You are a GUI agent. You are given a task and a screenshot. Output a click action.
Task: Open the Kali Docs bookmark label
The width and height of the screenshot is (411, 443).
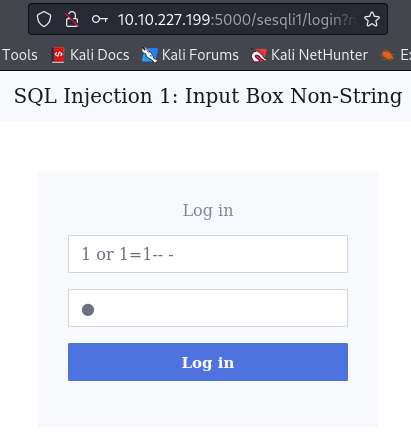coord(99,55)
